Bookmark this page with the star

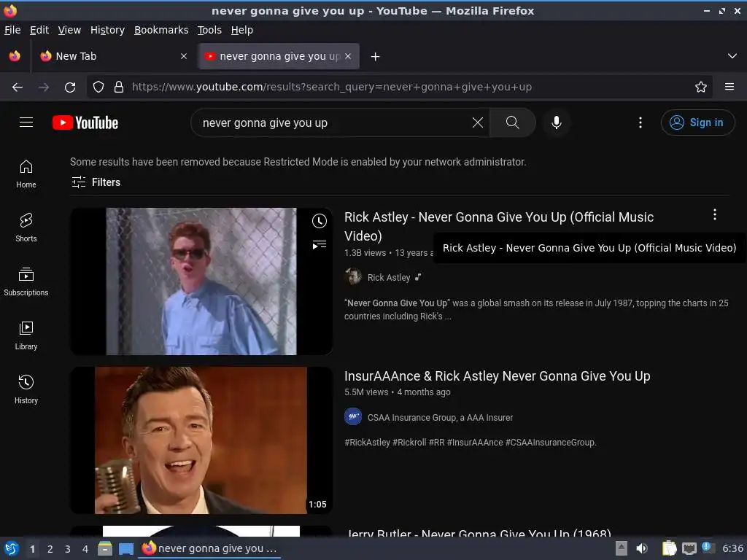point(701,87)
